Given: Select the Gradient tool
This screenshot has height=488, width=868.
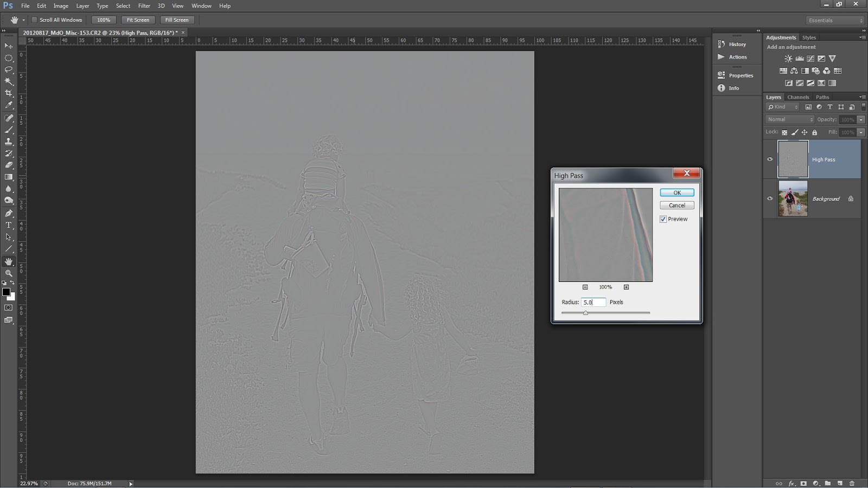Looking at the screenshot, I should pos(9,177).
